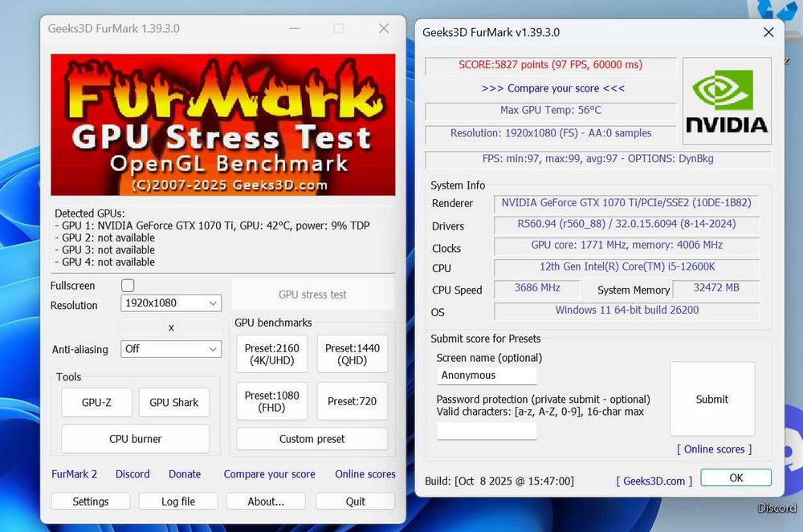803x532 pixels.
Task: Follow the Donate link
Action: tap(185, 474)
